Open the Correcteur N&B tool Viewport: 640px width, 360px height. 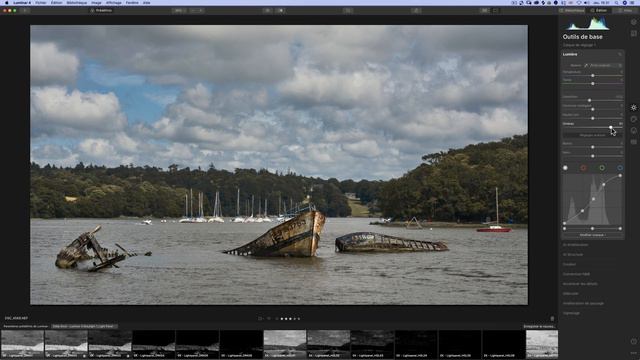click(x=576, y=274)
